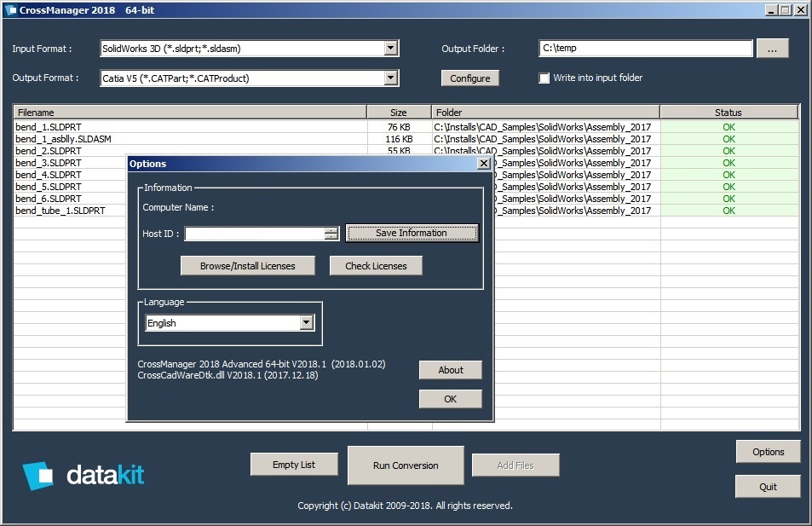This screenshot has width=812, height=526.
Task: Click the Configure button
Action: click(x=469, y=78)
